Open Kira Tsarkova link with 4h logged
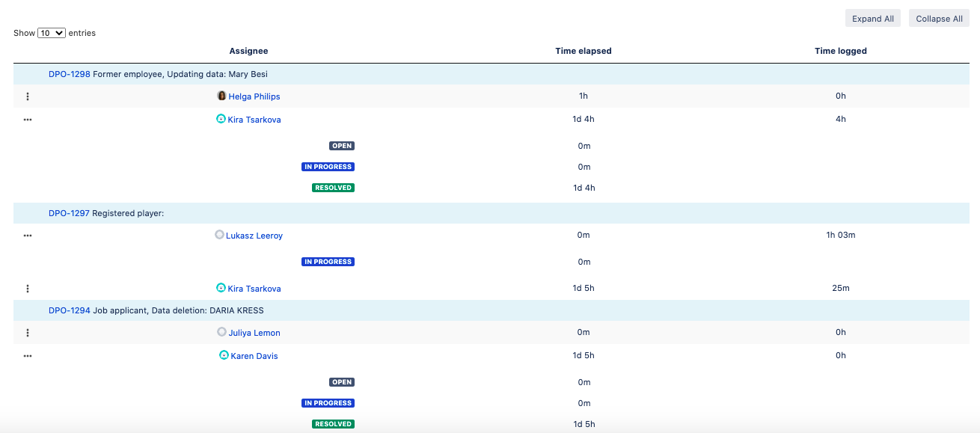Viewport: 980px width, 433px height. (254, 120)
